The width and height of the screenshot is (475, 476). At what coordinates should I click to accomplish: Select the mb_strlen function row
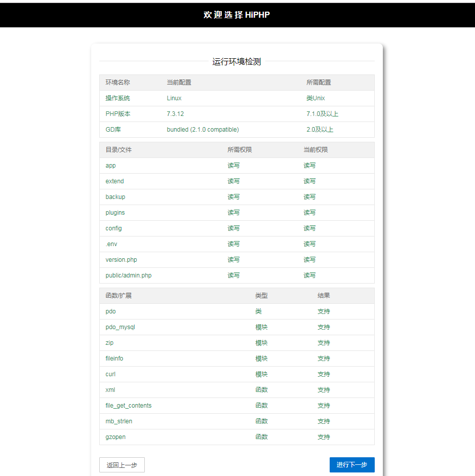pos(237,421)
